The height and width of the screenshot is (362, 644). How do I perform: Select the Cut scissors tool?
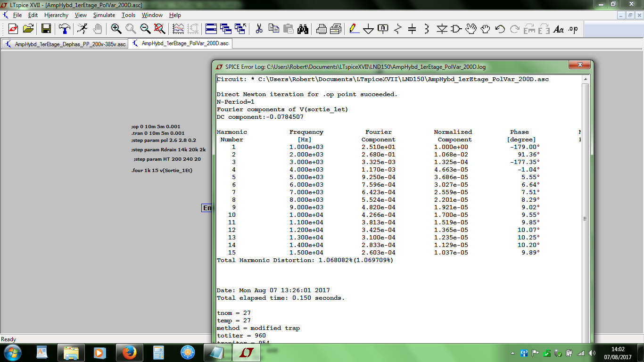pyautogui.click(x=259, y=29)
